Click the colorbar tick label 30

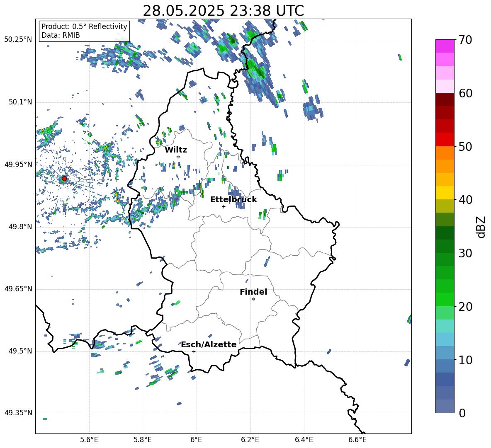coord(465,253)
